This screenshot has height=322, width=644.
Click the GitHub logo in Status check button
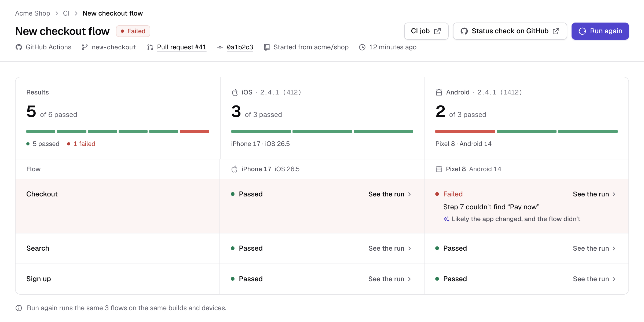point(464,31)
